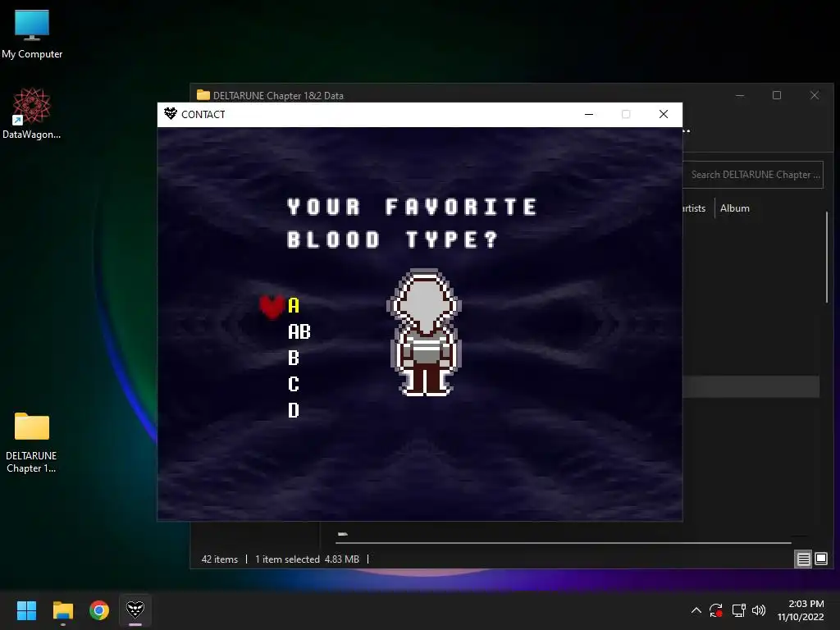This screenshot has height=630, width=840.
Task: Click the CONTACT window title icon
Action: tap(171, 113)
